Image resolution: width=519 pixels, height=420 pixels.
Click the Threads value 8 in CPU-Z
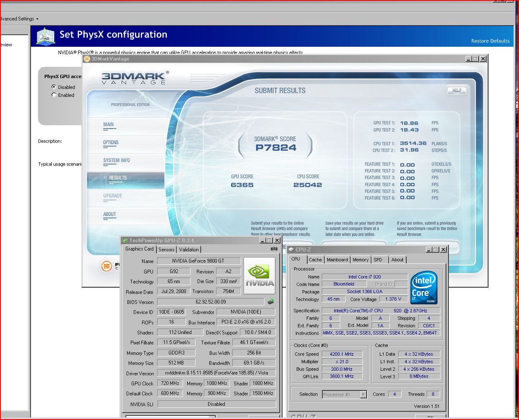click(433, 394)
